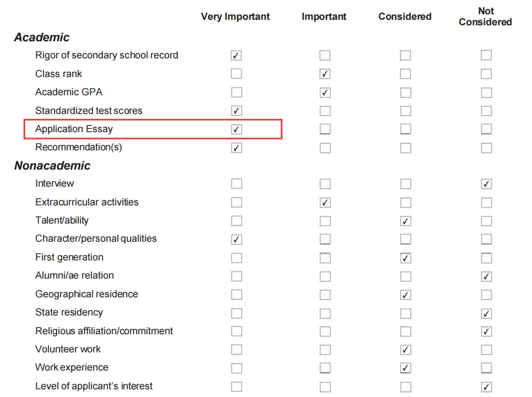Check Considered box for Standardized test scores

pos(405,111)
